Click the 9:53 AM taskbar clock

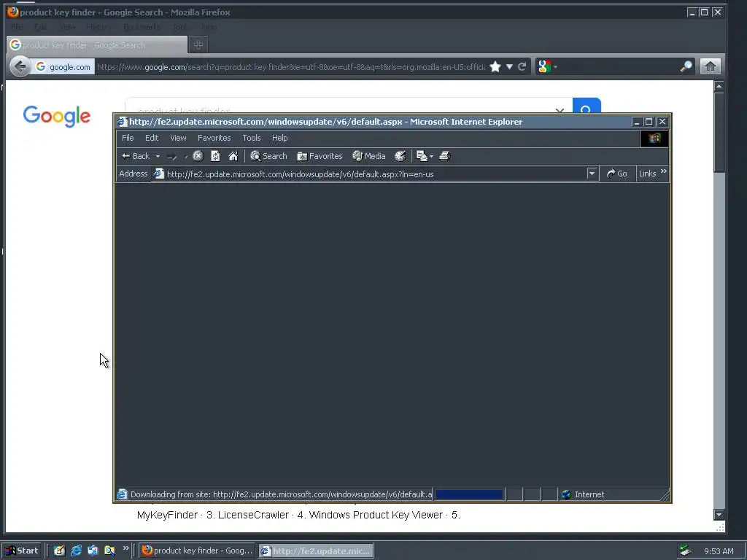[x=719, y=551]
